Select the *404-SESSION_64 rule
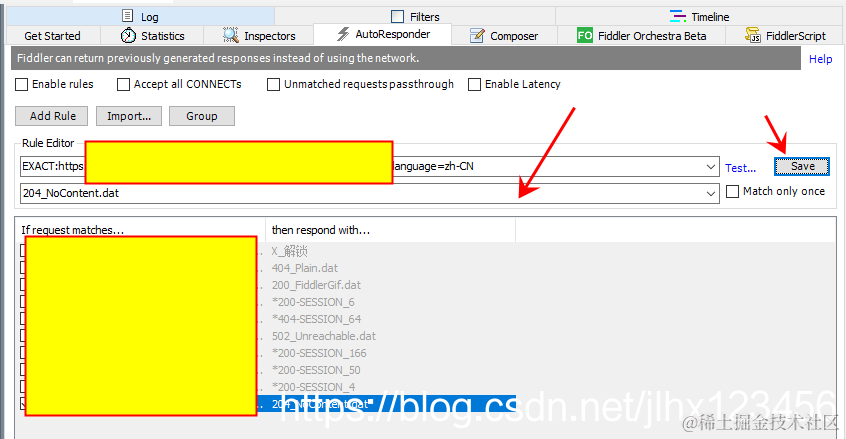 coord(316,319)
